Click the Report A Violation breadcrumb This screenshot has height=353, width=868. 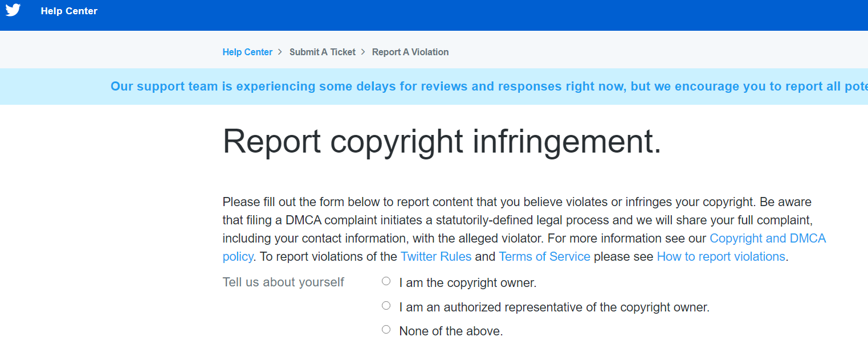pyautogui.click(x=410, y=52)
